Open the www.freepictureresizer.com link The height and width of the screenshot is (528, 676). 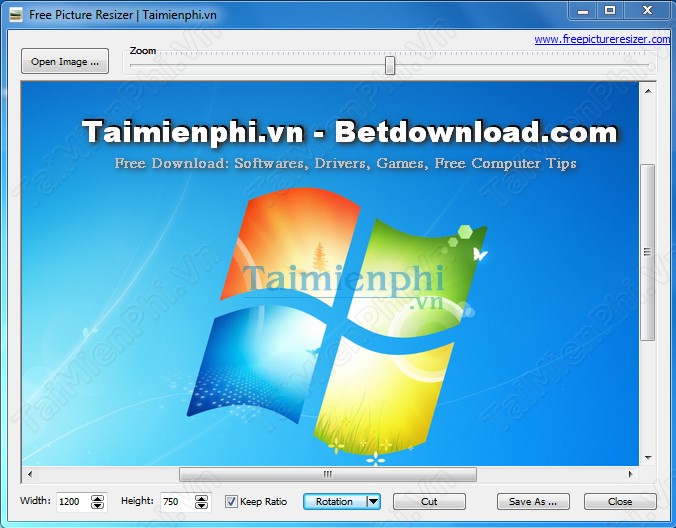pyautogui.click(x=602, y=39)
